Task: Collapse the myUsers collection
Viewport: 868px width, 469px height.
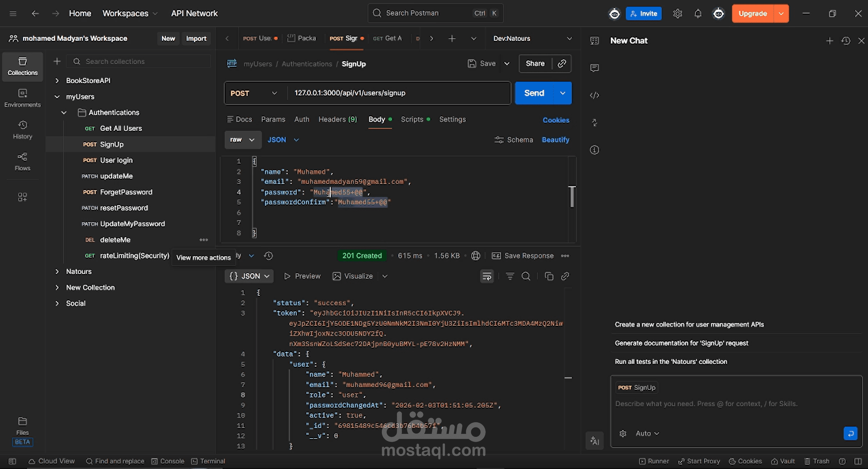Action: 57,97
